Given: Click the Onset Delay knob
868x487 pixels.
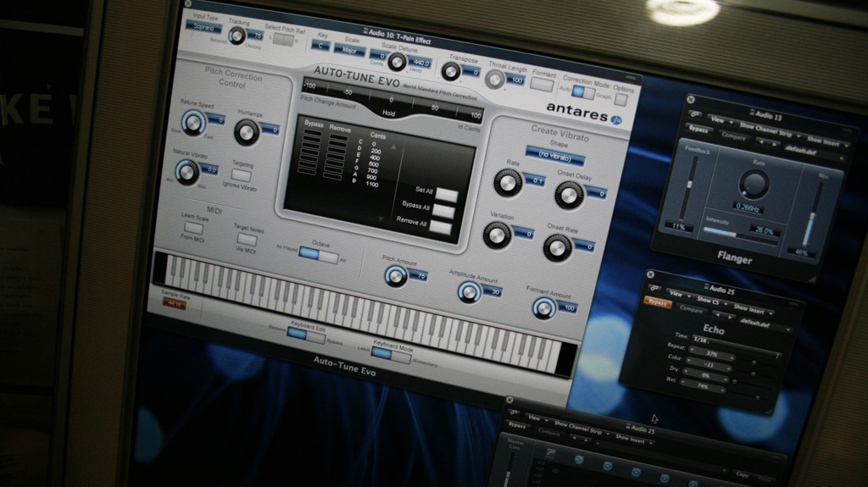Looking at the screenshot, I should (x=569, y=195).
